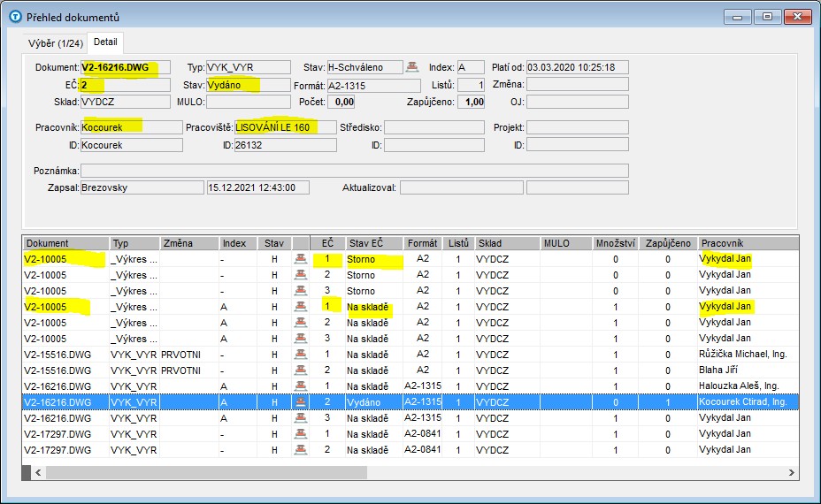Image resolution: width=821 pixels, height=504 pixels.
Task: Select row with Halouzka Aleš, Ing.
Action: pyautogui.click(x=410, y=386)
